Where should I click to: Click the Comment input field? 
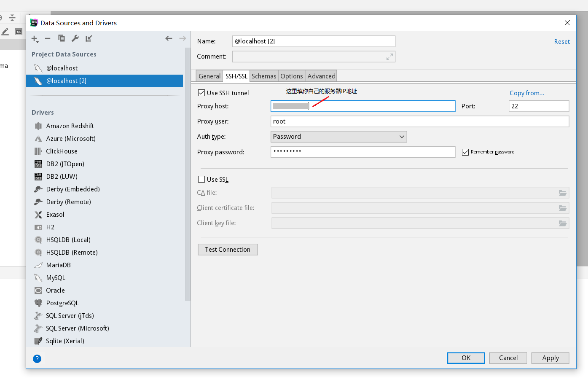(314, 56)
